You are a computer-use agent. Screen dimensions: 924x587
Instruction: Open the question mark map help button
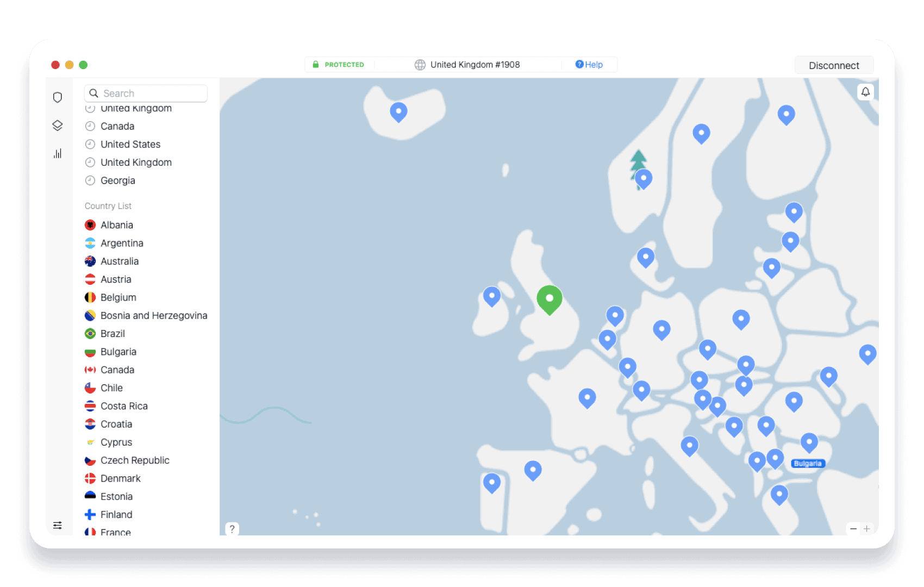pos(232,529)
